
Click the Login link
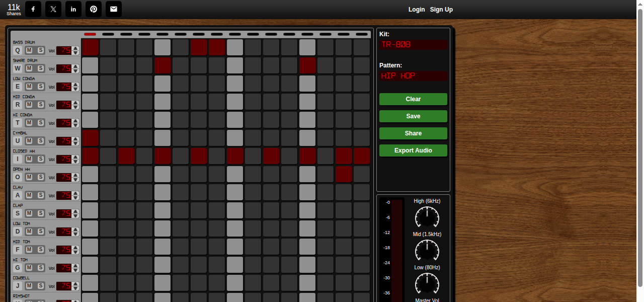pyautogui.click(x=417, y=9)
